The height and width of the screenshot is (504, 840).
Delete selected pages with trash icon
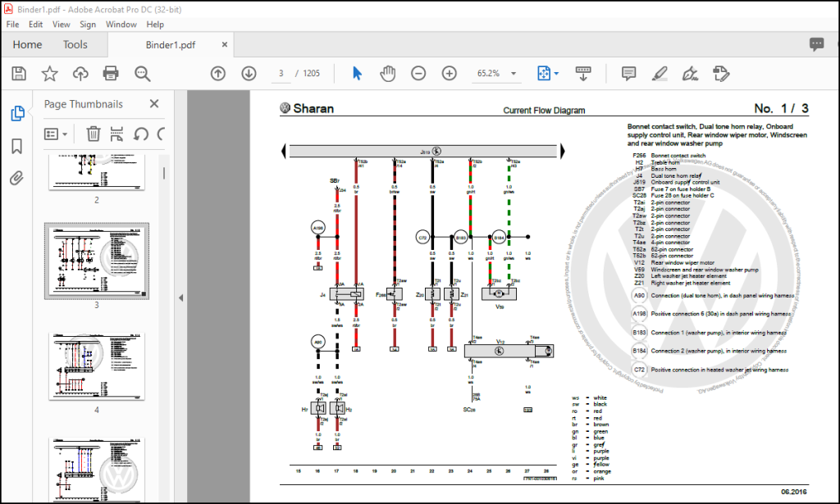pos(94,134)
